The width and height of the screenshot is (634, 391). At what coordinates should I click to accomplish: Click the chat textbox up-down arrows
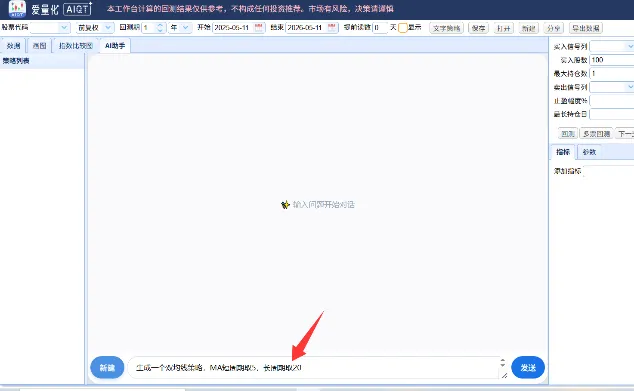pyautogui.click(x=503, y=362)
